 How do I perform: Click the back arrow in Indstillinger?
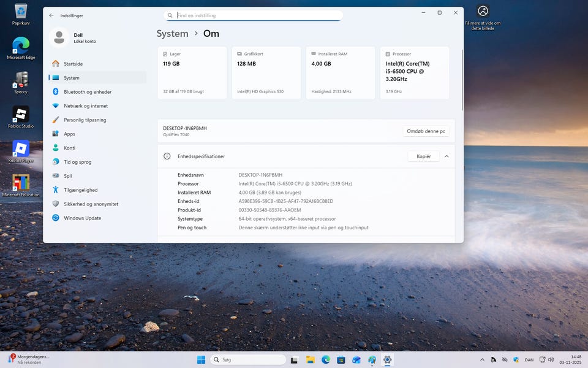(x=51, y=15)
